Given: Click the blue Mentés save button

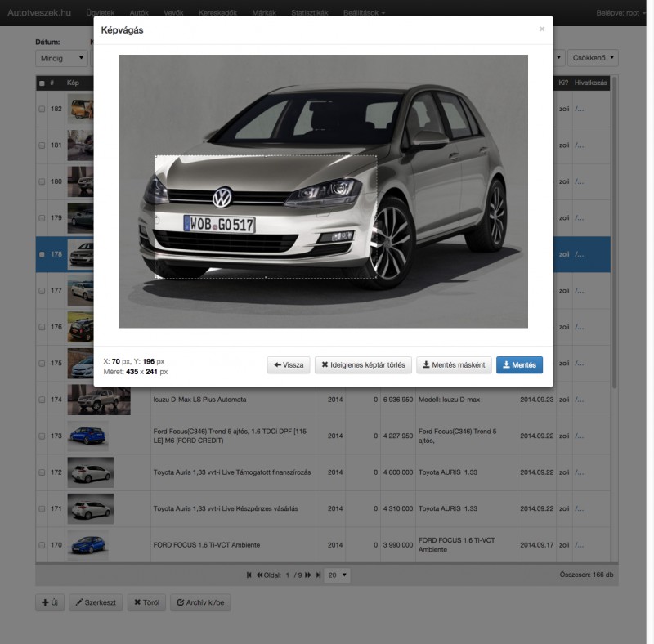Looking at the screenshot, I should click(519, 365).
